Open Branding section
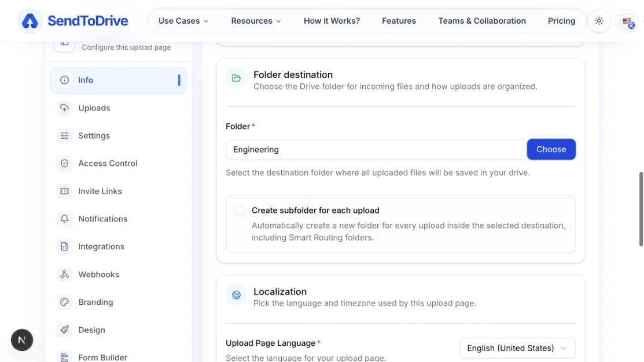 pyautogui.click(x=118, y=302)
